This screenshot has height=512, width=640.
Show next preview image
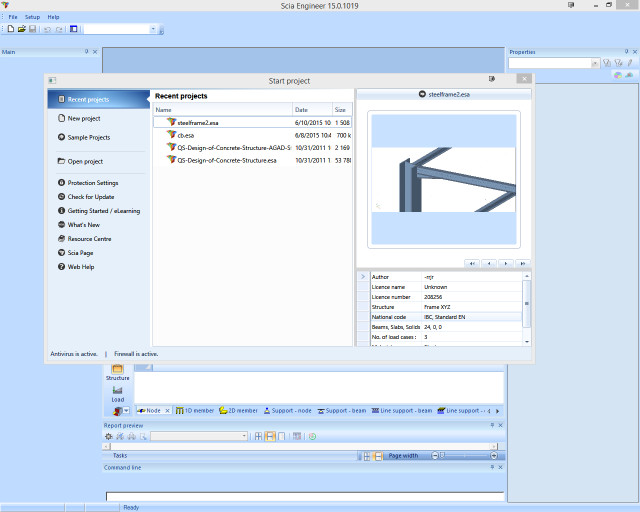506,263
